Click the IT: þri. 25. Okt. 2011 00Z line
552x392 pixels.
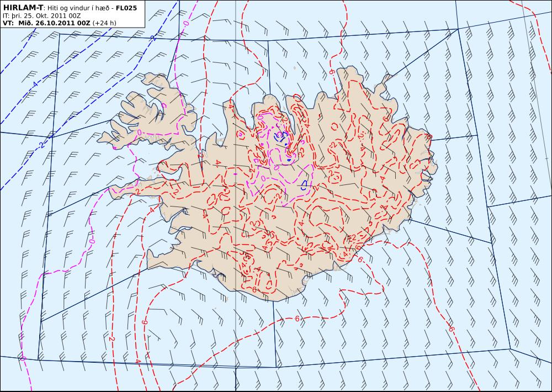point(41,16)
